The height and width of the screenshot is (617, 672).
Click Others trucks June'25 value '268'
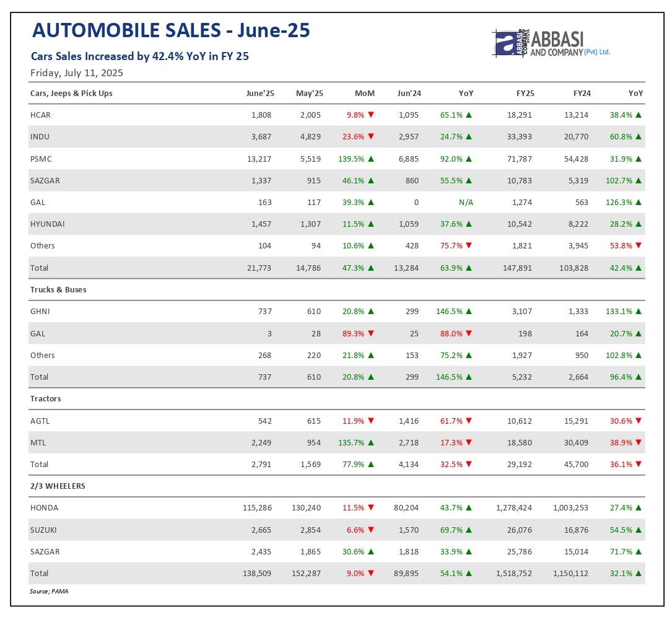tap(265, 356)
